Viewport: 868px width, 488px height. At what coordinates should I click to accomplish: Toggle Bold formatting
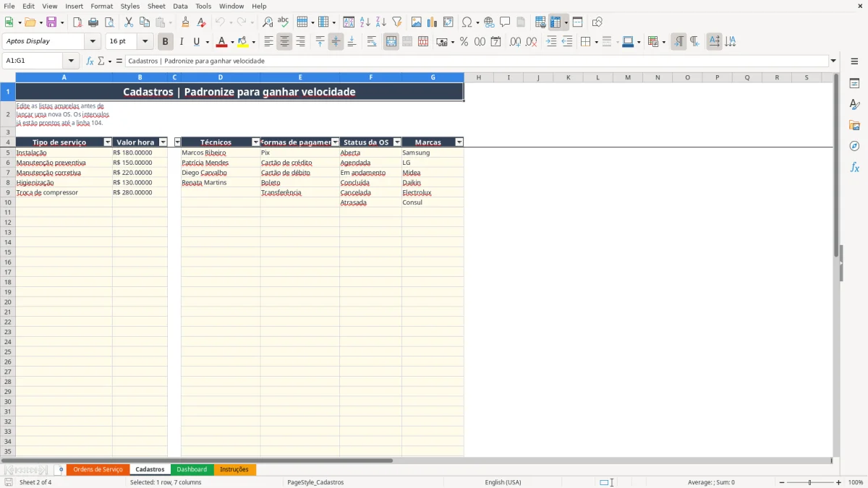[x=166, y=42]
